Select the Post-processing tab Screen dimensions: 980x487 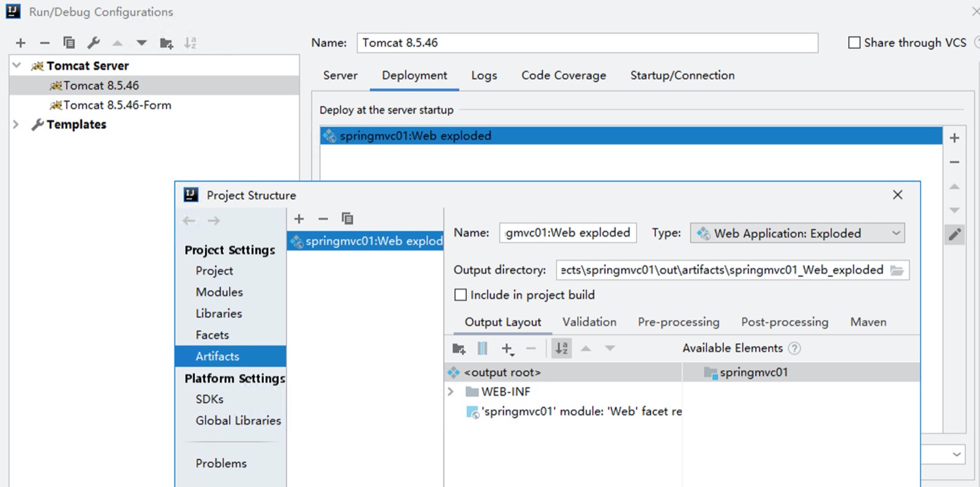click(785, 322)
